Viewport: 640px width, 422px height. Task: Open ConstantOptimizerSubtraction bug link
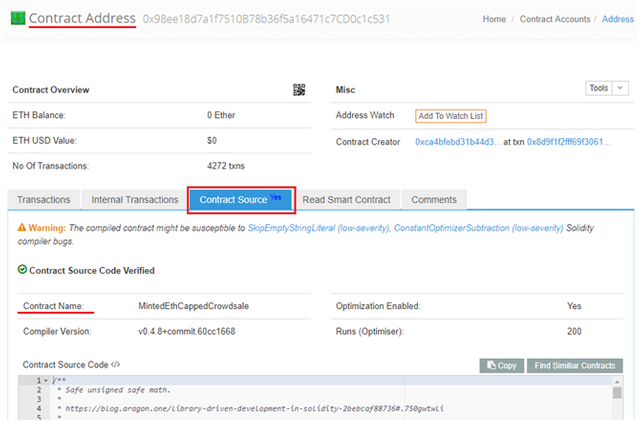pyautogui.click(x=478, y=228)
